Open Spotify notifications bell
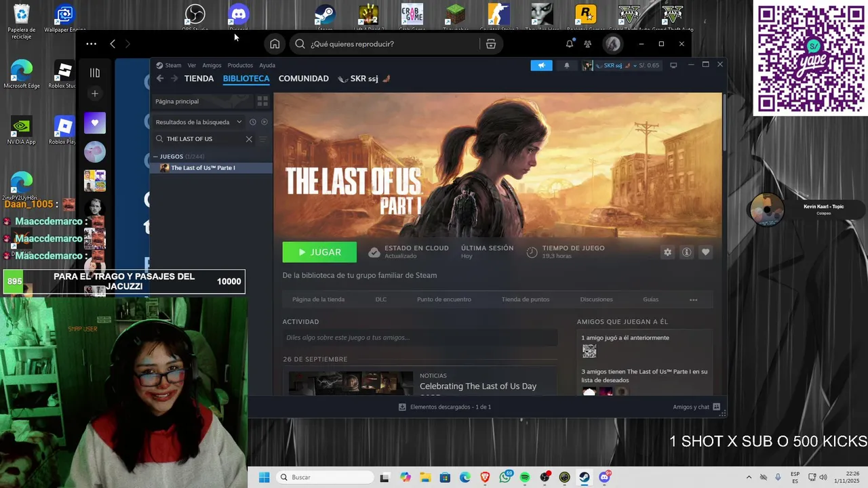The height and width of the screenshot is (488, 868). click(570, 44)
